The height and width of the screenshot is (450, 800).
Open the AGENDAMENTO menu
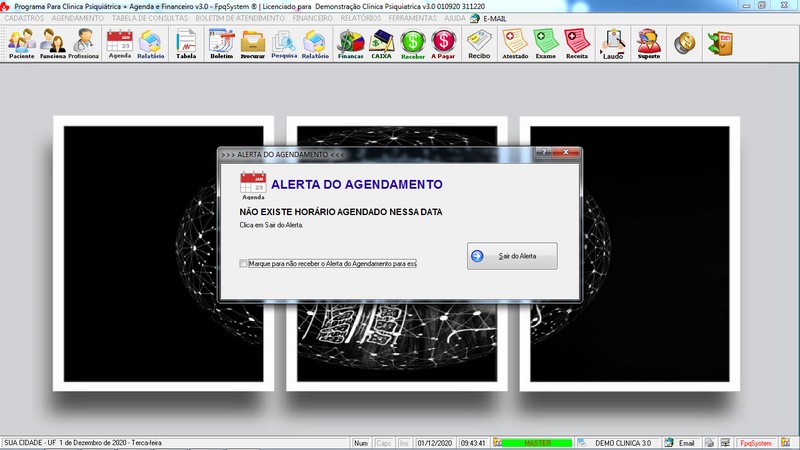[x=78, y=18]
